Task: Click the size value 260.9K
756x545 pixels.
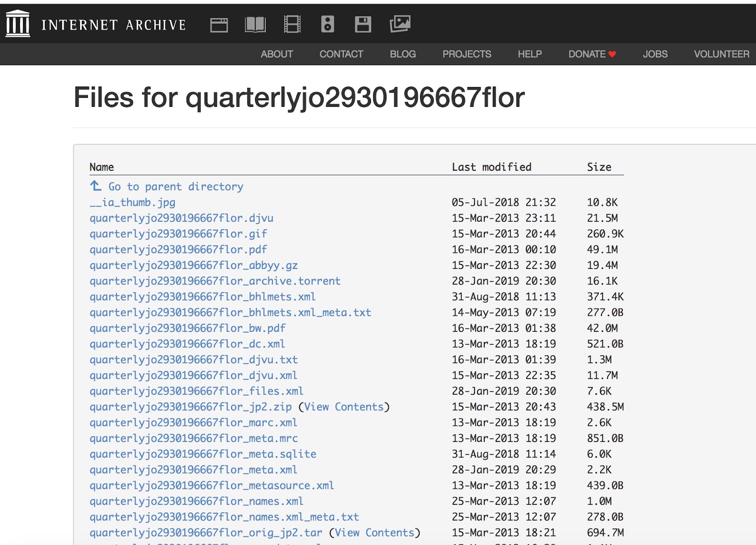Action: (x=605, y=234)
